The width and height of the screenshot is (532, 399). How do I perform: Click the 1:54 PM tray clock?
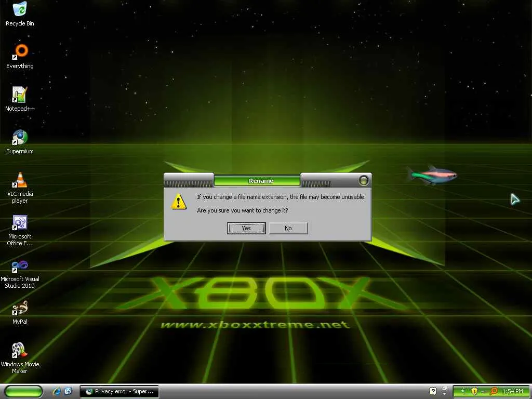513,392
